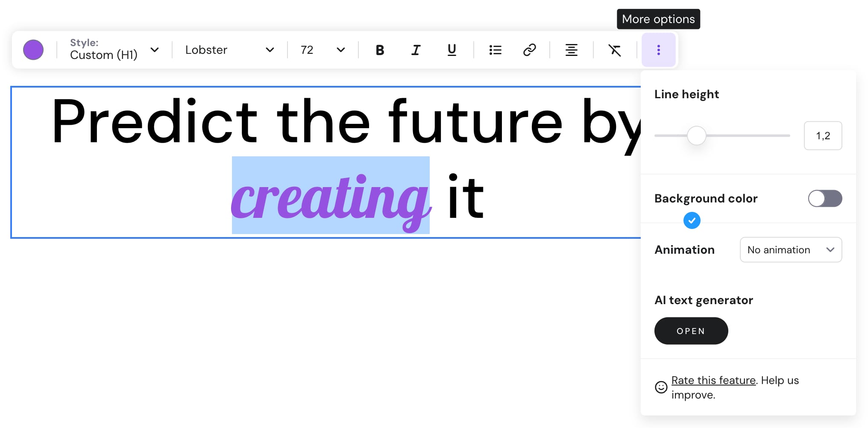868x428 pixels.
Task: Toggle italic formatting
Action: tap(416, 50)
